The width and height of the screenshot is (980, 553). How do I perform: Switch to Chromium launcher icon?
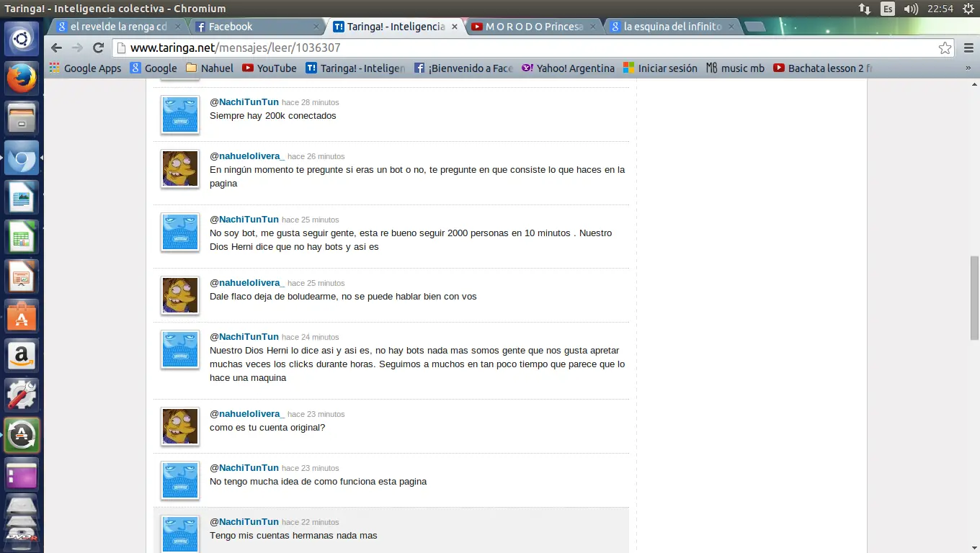[x=22, y=157]
